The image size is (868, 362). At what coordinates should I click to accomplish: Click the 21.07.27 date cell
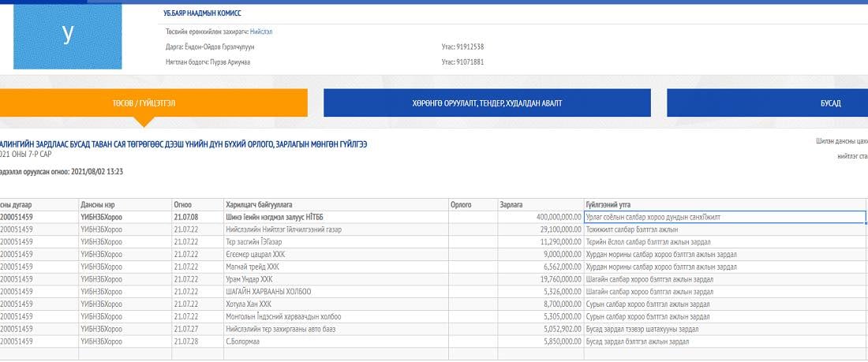185,329
